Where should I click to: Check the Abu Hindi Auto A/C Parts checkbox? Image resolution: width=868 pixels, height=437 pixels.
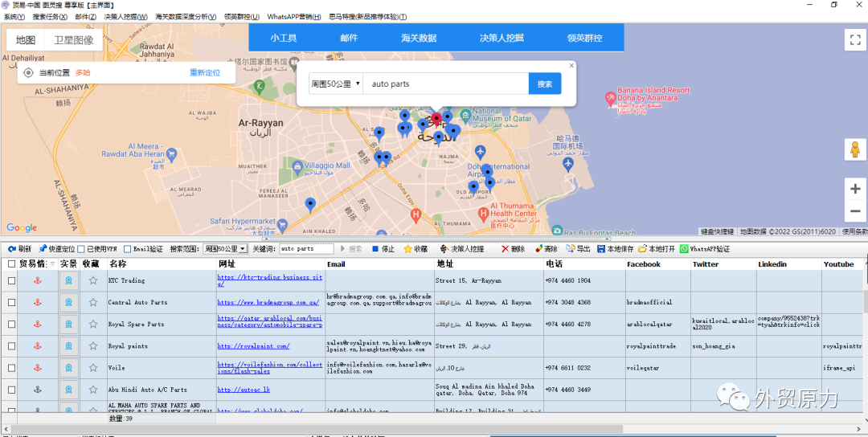pyautogui.click(x=11, y=390)
